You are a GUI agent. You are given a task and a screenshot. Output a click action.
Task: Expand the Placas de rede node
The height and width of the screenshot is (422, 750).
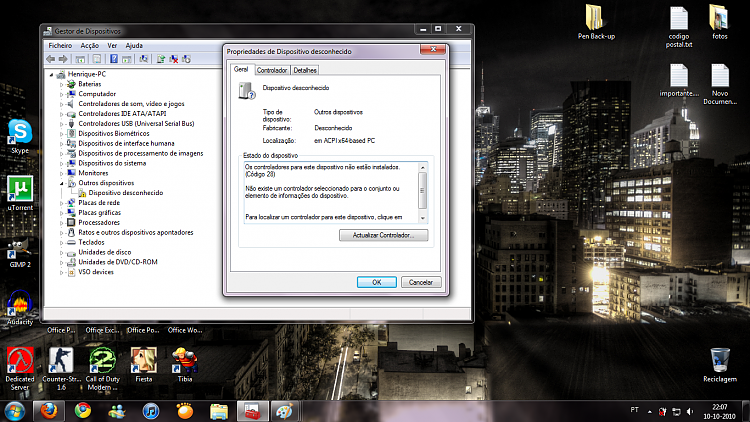click(x=61, y=203)
